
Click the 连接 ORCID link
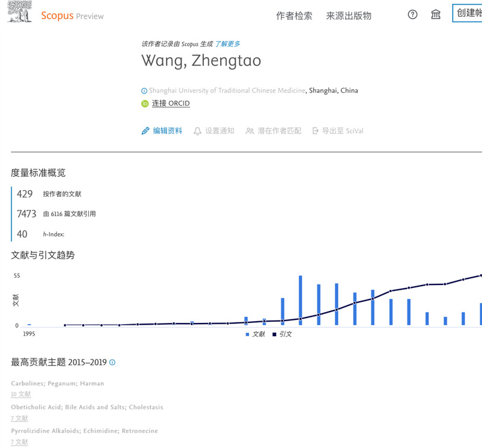[171, 103]
